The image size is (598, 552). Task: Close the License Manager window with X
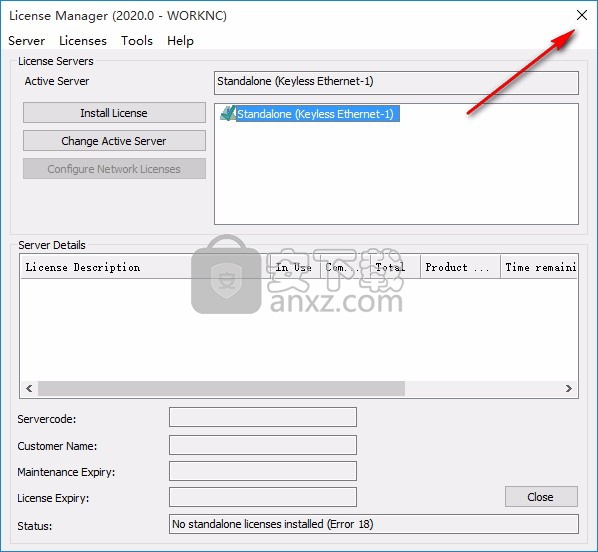click(x=582, y=15)
